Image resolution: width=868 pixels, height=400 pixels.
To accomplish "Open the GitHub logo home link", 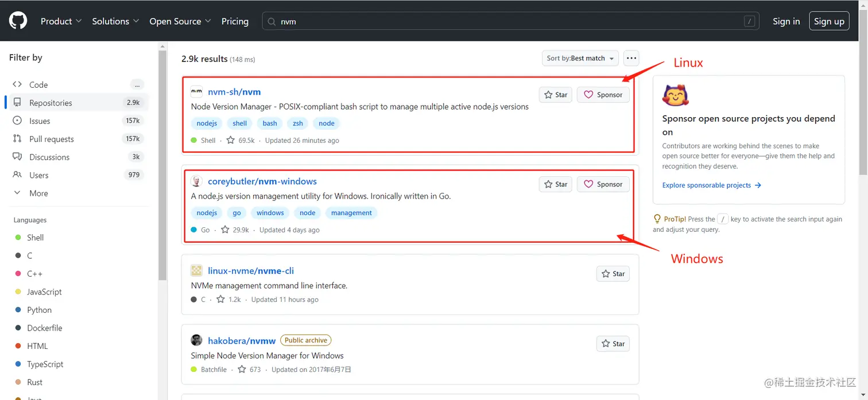I will coord(18,21).
